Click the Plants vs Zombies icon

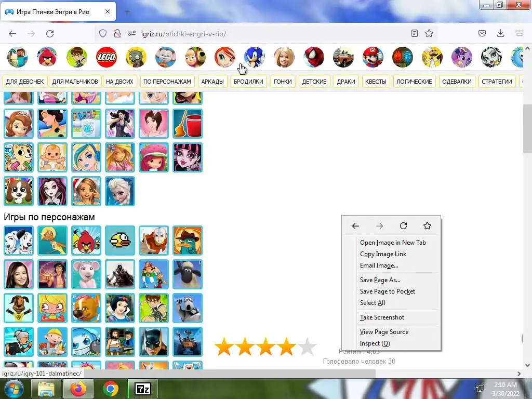136,57
